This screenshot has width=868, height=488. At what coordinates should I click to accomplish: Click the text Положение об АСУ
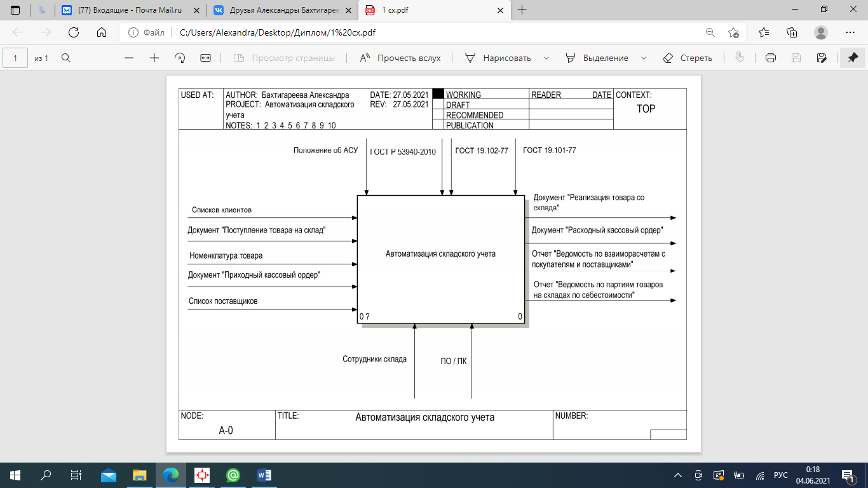[326, 151]
